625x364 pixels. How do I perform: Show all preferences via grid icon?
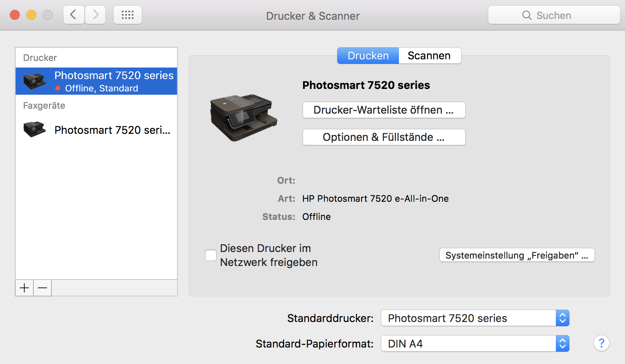(x=128, y=15)
